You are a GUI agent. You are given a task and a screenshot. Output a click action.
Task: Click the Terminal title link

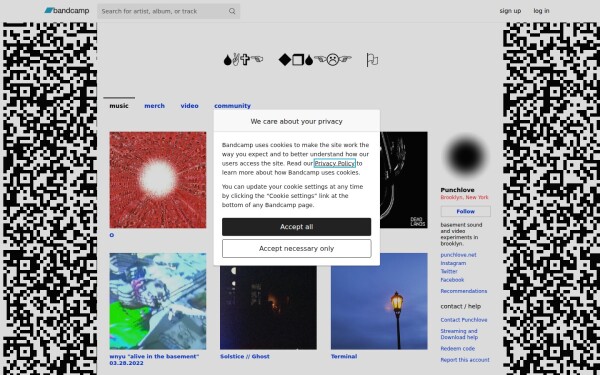(344, 356)
